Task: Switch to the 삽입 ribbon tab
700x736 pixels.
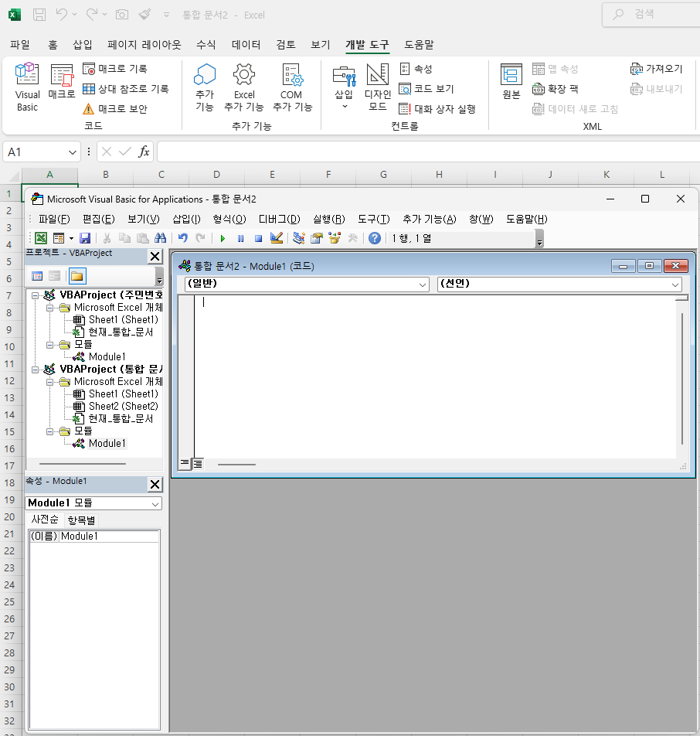Action: 83,45
